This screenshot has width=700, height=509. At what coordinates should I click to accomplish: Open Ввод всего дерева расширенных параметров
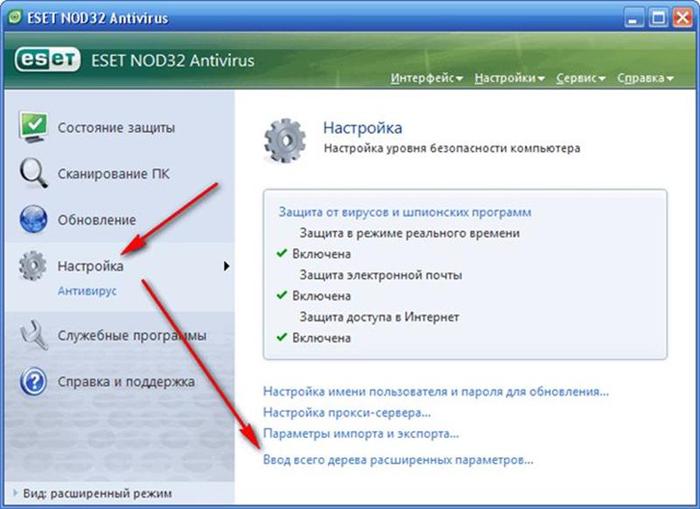coord(398,460)
